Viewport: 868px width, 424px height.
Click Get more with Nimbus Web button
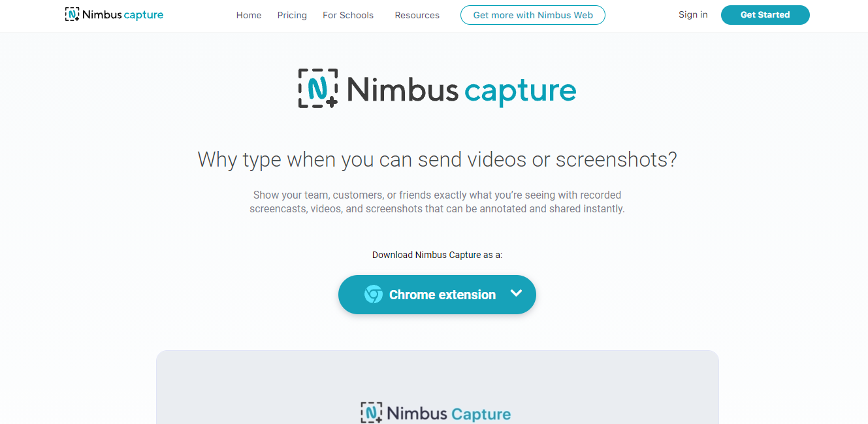coord(533,15)
